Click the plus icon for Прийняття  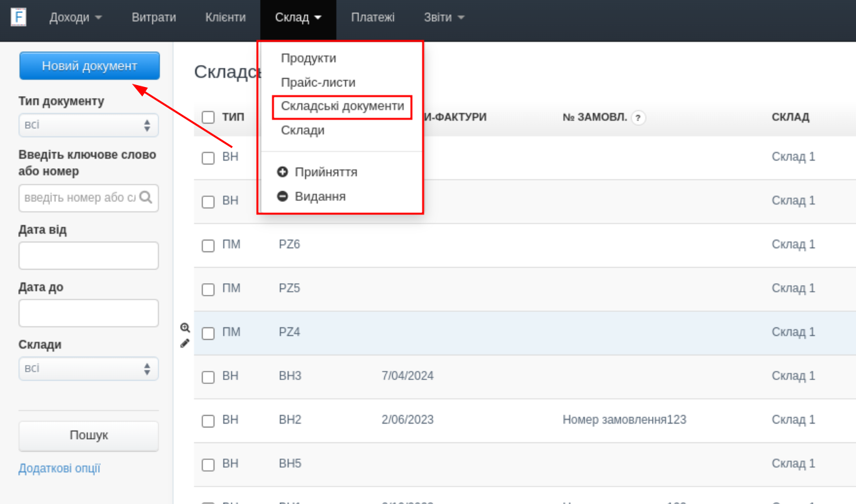(282, 172)
